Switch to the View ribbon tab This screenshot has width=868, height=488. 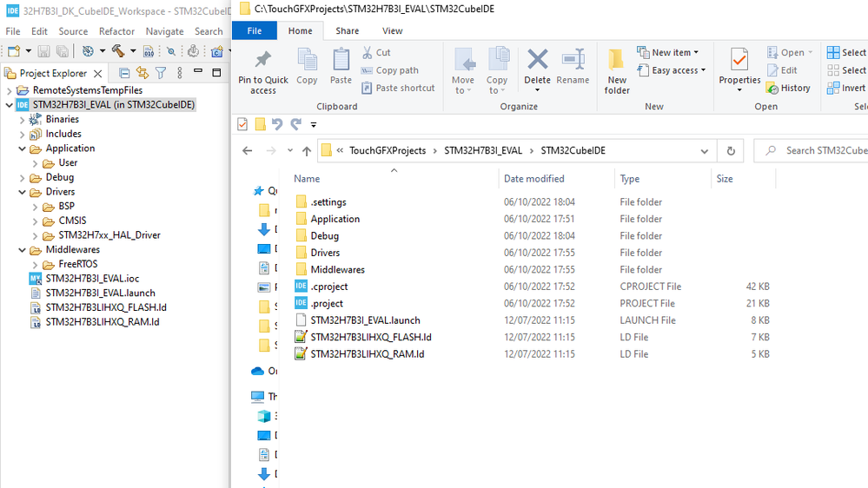pos(393,31)
